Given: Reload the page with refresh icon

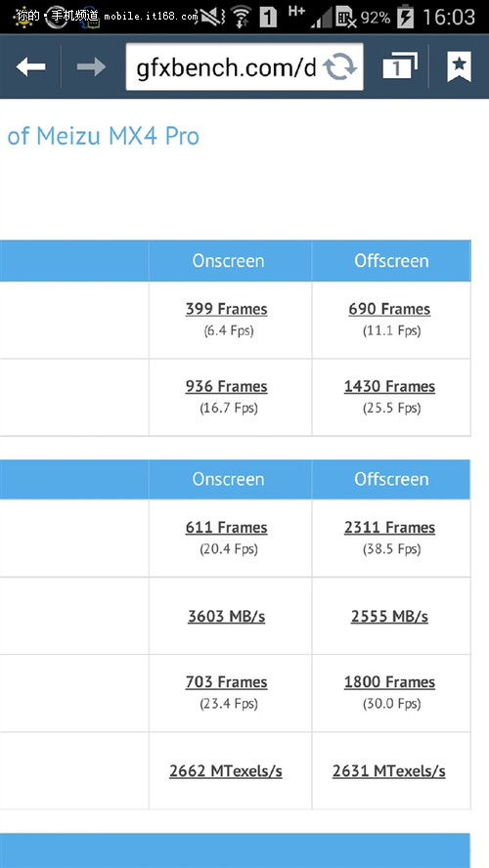Looking at the screenshot, I should tap(339, 67).
